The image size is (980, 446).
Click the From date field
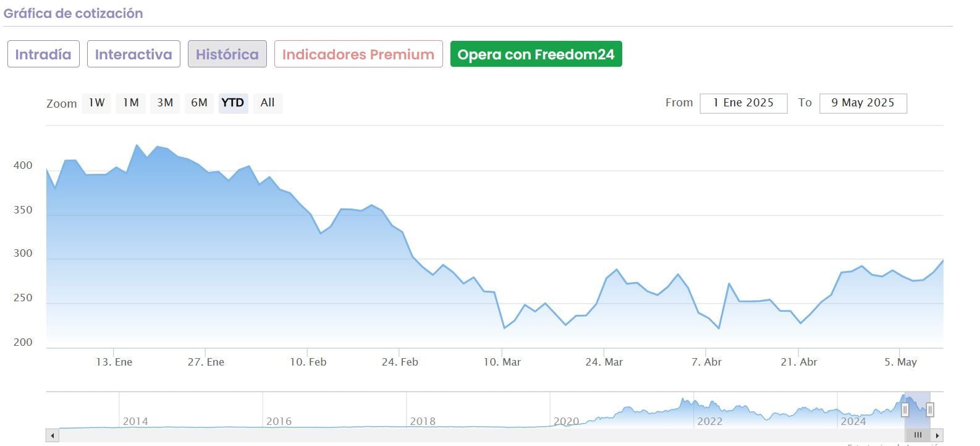point(743,103)
